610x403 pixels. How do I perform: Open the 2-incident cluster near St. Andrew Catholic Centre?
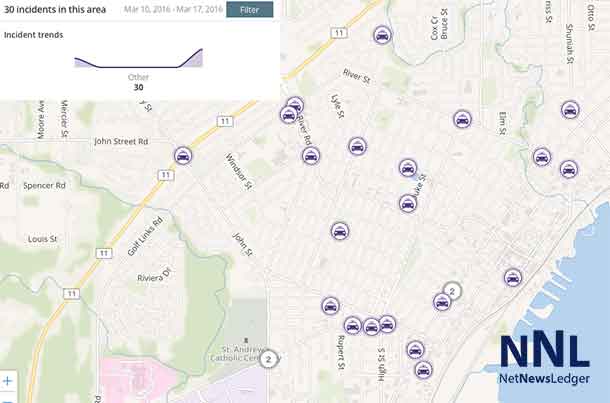(268, 359)
